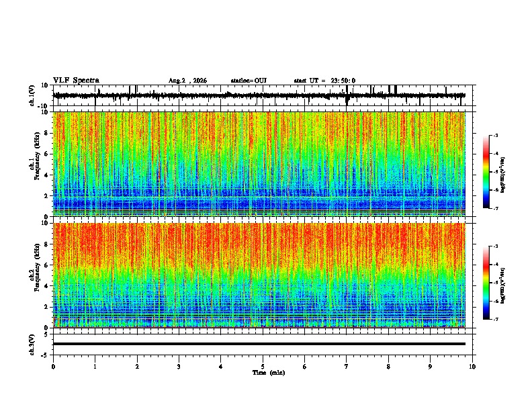Click the '-5' tick on ch.3(V) axis
532x411 pixels.
click(46, 355)
